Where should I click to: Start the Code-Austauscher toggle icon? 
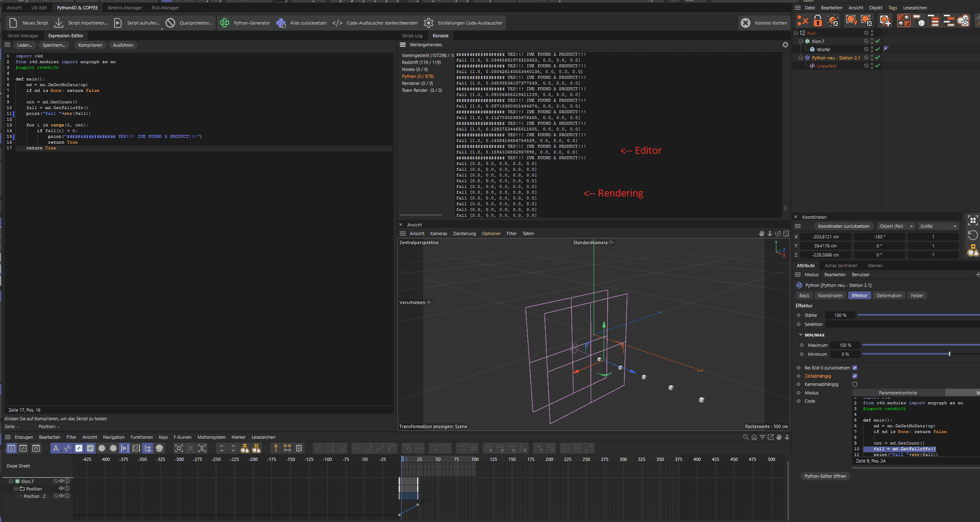(x=337, y=23)
